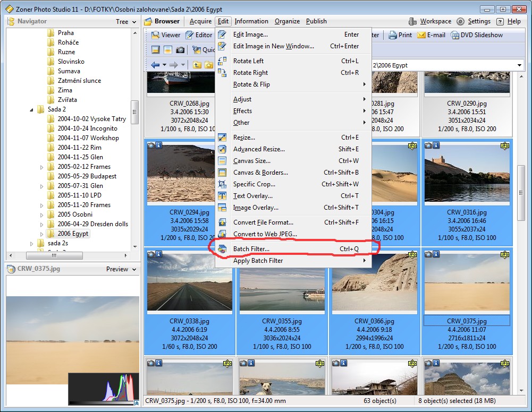532x412 pixels.
Task: Select the Praha folder in the tree
Action: click(65, 33)
